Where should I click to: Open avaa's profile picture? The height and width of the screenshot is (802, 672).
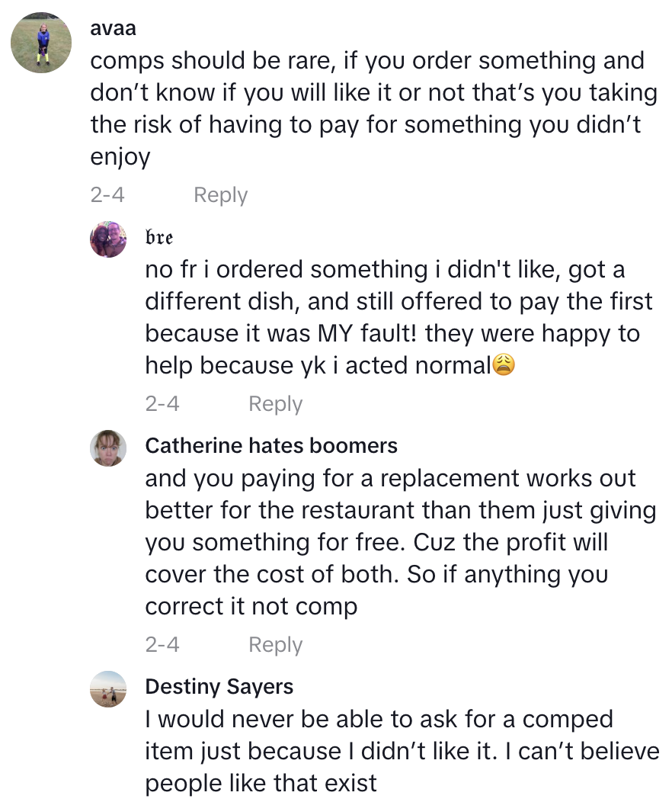[x=41, y=43]
